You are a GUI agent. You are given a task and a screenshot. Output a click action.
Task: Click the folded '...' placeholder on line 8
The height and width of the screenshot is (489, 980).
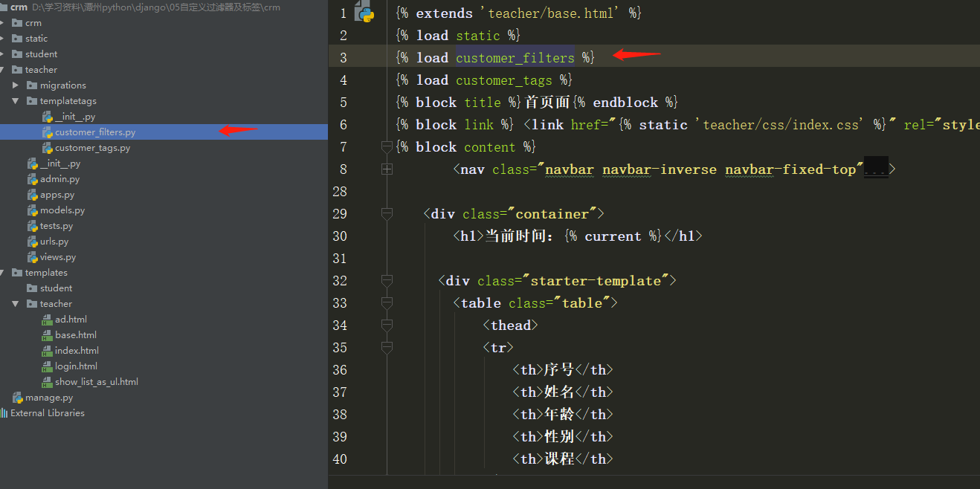tap(876, 169)
